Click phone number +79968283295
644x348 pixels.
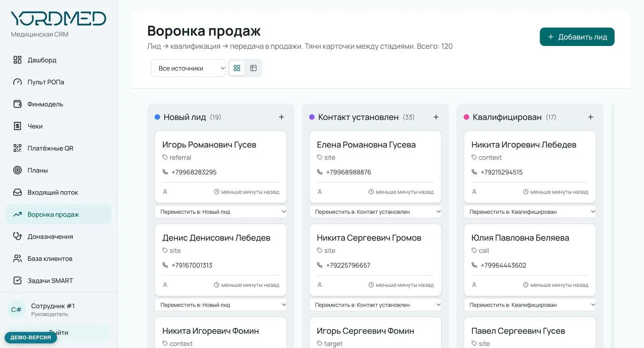[x=194, y=172]
